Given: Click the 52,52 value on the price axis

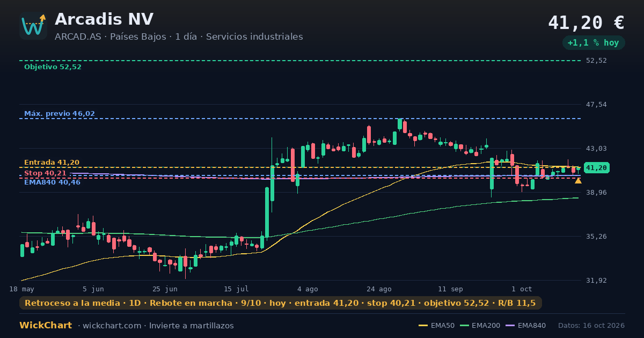Looking at the screenshot, I should pyautogui.click(x=596, y=61).
